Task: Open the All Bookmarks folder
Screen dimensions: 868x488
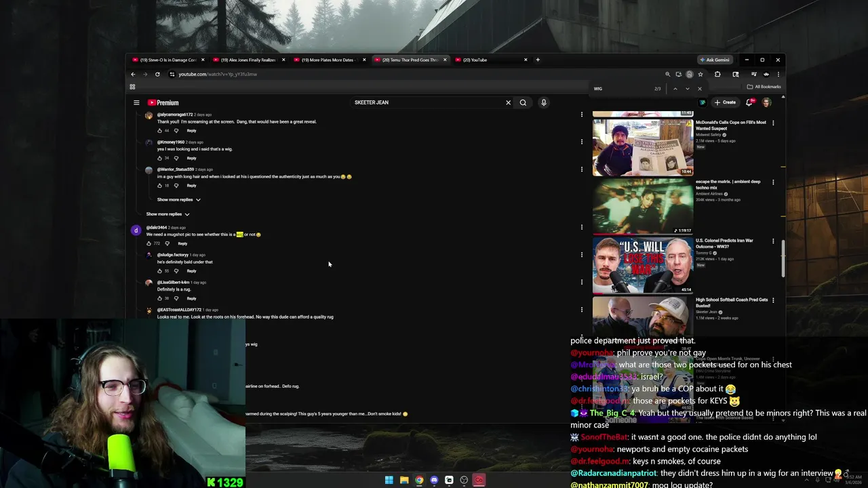Action: pos(764,87)
